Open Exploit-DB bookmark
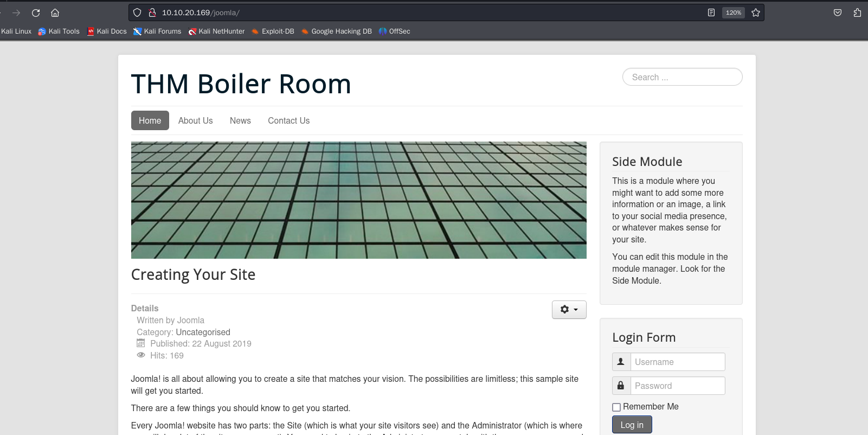Screen dimensions: 868x435 pos(273,31)
